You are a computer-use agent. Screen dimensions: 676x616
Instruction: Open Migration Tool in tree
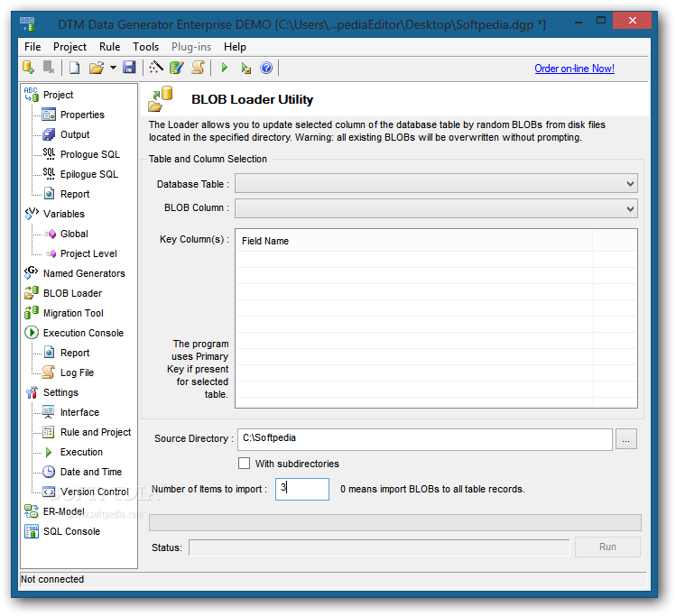73,313
